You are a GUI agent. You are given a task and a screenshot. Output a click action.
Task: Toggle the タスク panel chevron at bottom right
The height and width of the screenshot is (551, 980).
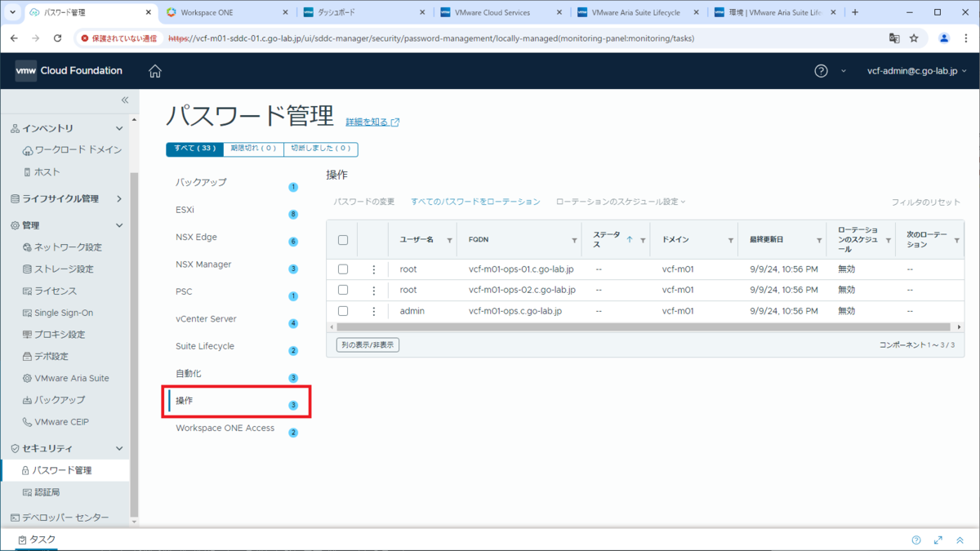point(960,540)
